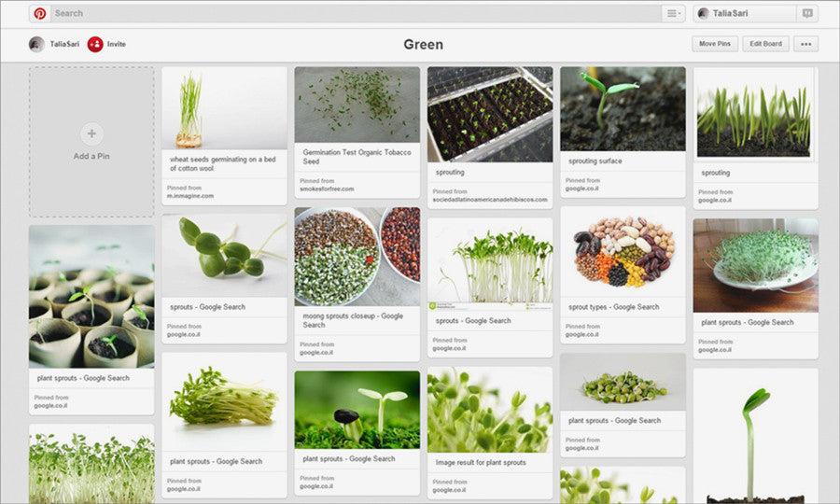Click the plus icon to add a pin
Image resolution: width=840 pixels, height=504 pixels.
pyautogui.click(x=91, y=133)
